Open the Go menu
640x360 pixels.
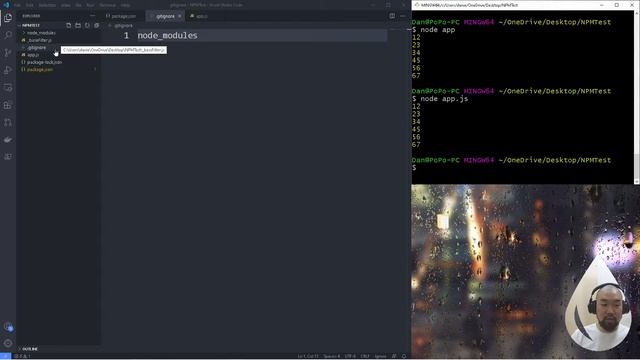pyautogui.click(x=79, y=5)
